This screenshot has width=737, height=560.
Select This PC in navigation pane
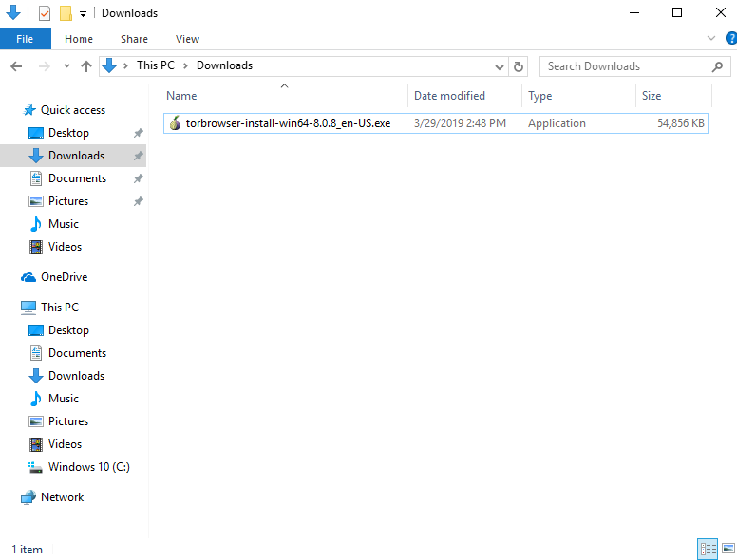(59, 308)
